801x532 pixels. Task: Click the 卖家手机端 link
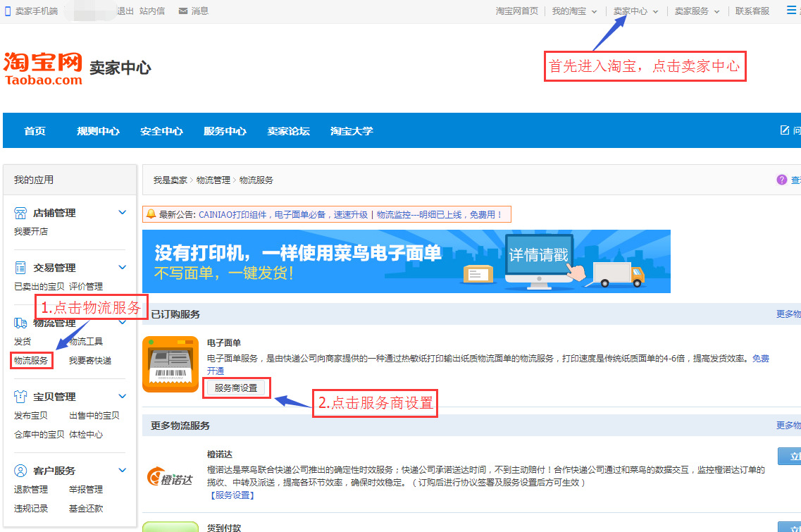pos(36,11)
